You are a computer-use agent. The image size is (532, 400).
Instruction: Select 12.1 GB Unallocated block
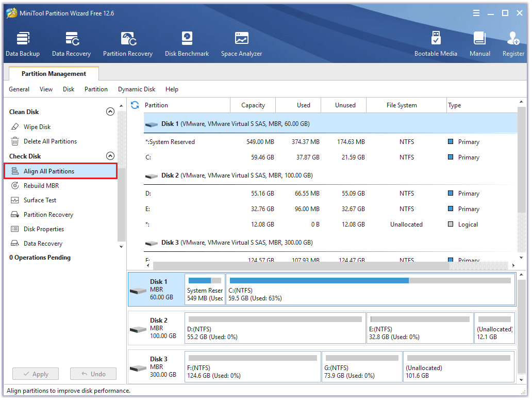(x=495, y=328)
